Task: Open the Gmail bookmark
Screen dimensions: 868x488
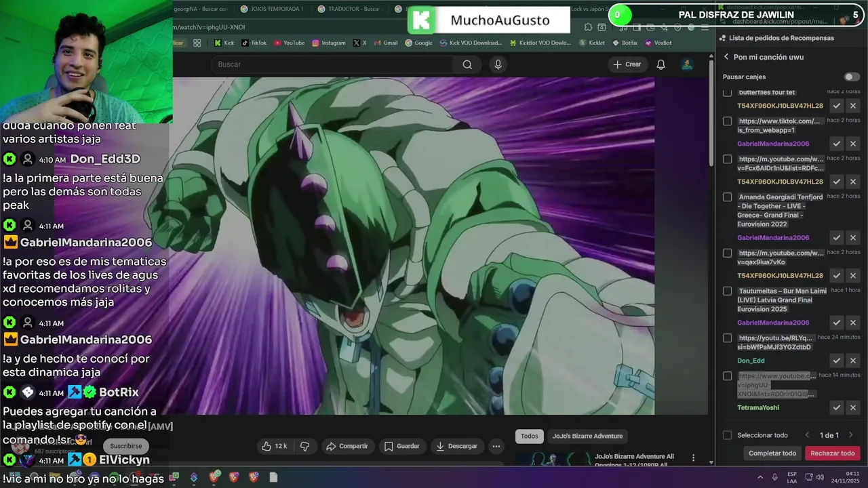Action: pyautogui.click(x=385, y=43)
